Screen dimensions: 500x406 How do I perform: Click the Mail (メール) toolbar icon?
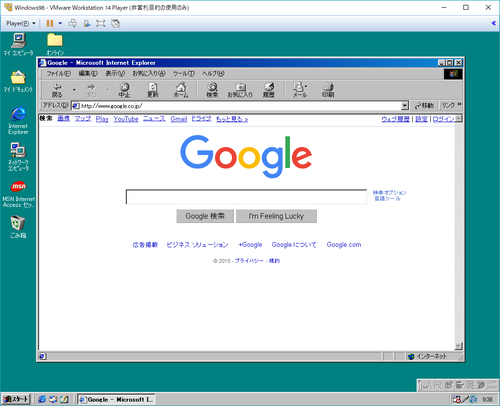(x=299, y=90)
